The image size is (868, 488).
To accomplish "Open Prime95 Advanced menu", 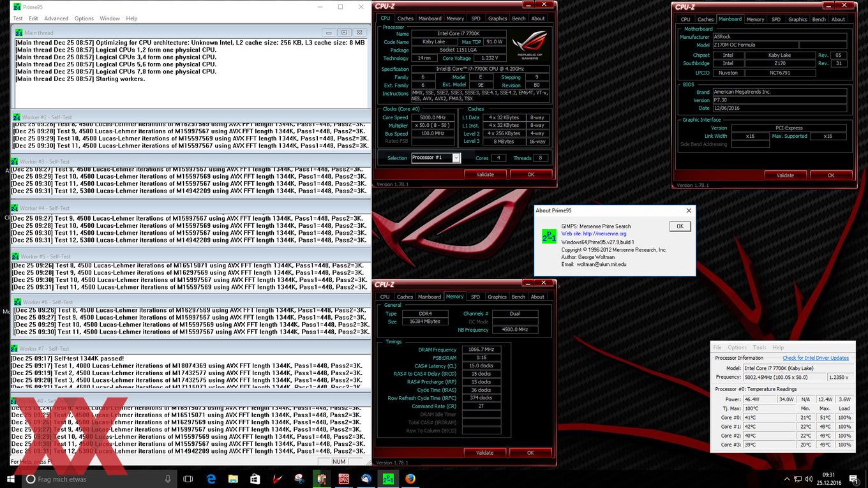I will [56, 18].
